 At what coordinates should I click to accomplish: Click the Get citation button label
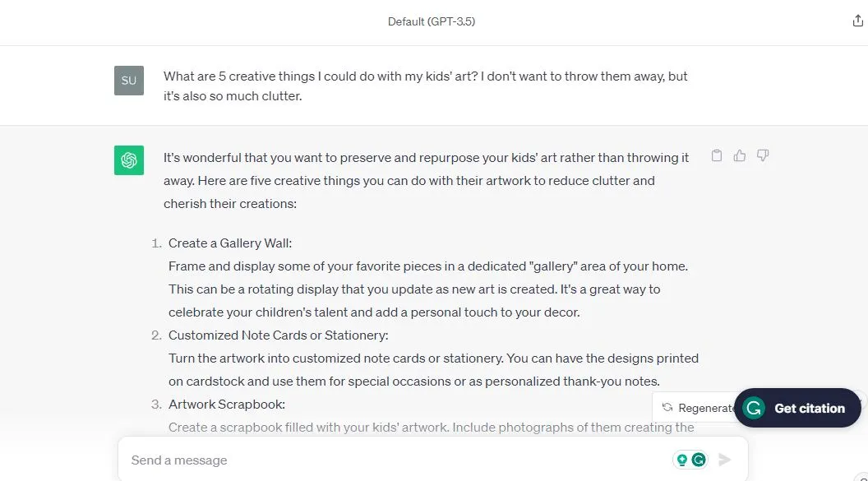tap(810, 409)
